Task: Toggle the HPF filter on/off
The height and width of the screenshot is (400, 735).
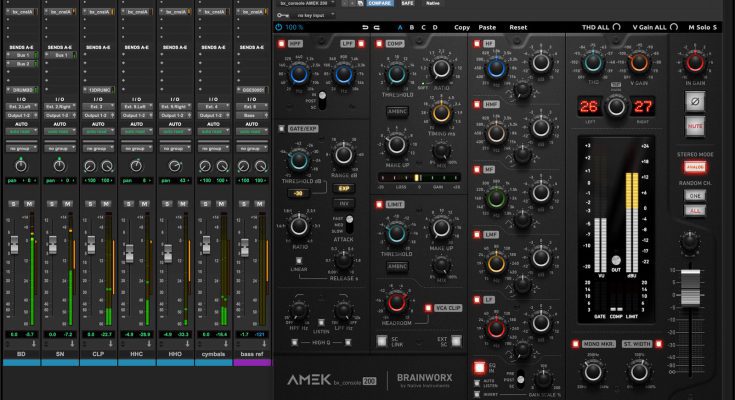Action: pyautogui.click(x=283, y=45)
